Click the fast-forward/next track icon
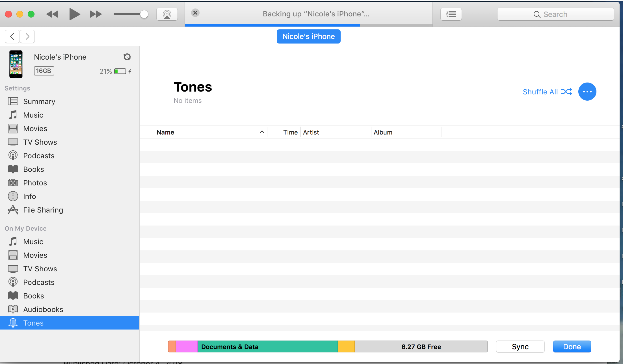Image resolution: width=623 pixels, height=364 pixels. (x=96, y=14)
